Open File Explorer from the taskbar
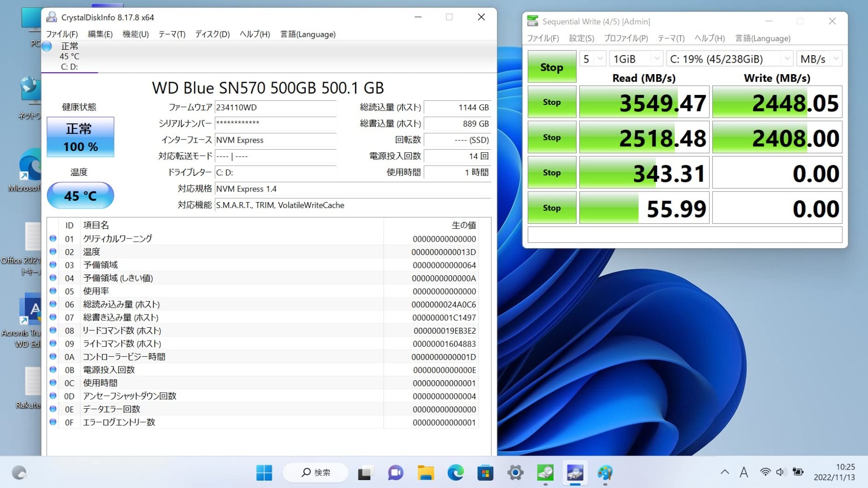 pos(425,473)
